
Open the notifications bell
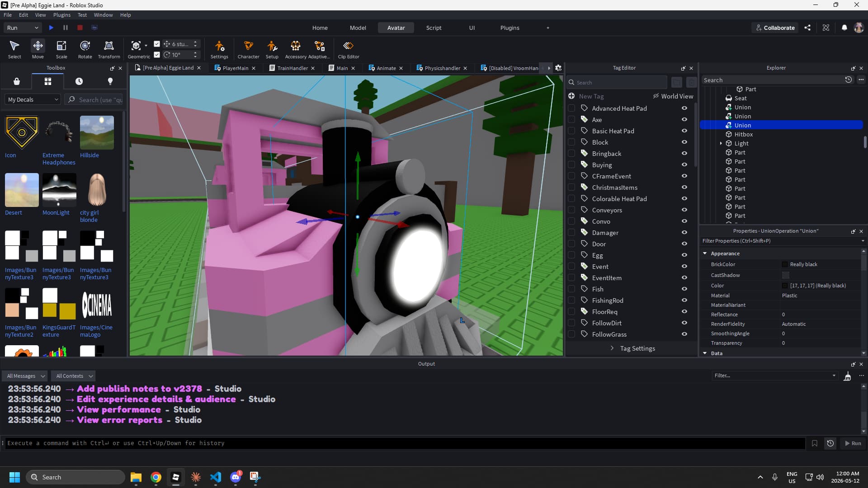[x=844, y=28]
